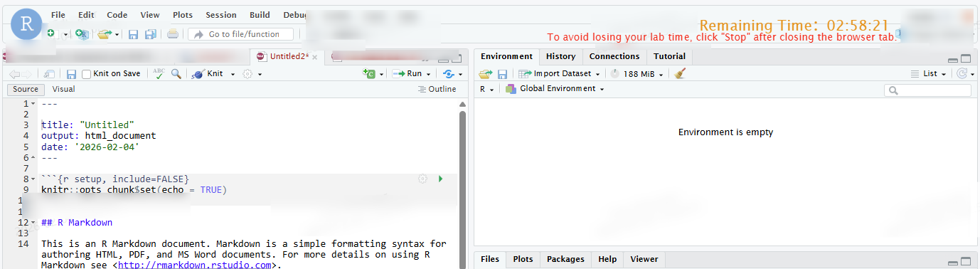Refresh the environment pane icon

(x=962, y=74)
